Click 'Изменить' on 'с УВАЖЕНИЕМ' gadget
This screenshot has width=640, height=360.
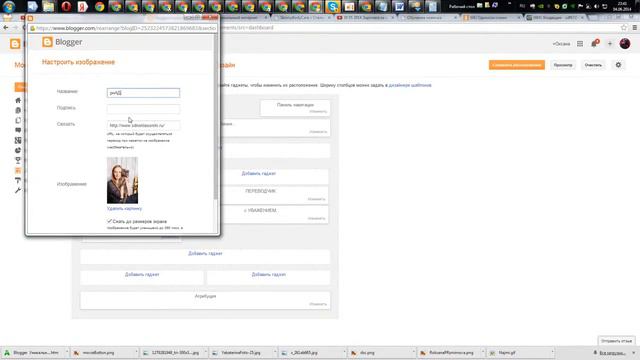tap(317, 218)
